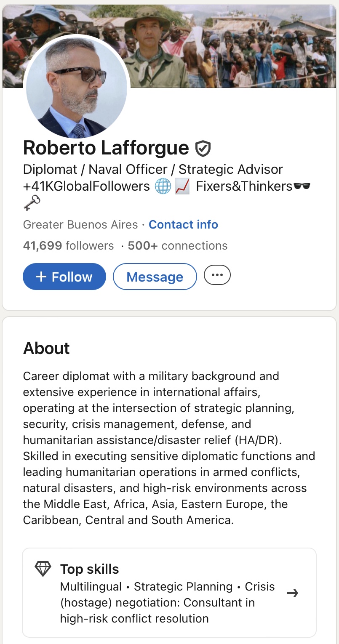Open the three-dots More actions button
The height and width of the screenshot is (644, 339).
[217, 275]
